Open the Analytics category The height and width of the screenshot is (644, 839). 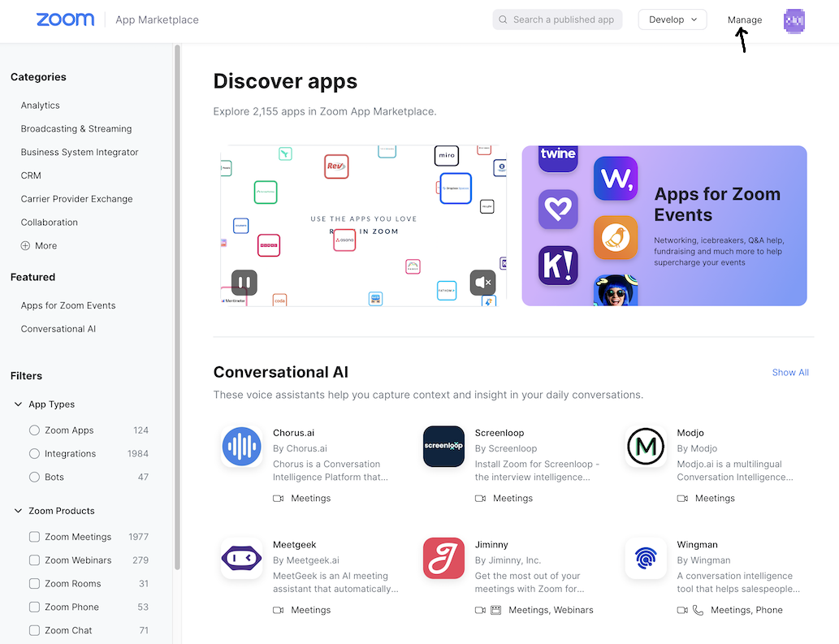click(x=40, y=106)
